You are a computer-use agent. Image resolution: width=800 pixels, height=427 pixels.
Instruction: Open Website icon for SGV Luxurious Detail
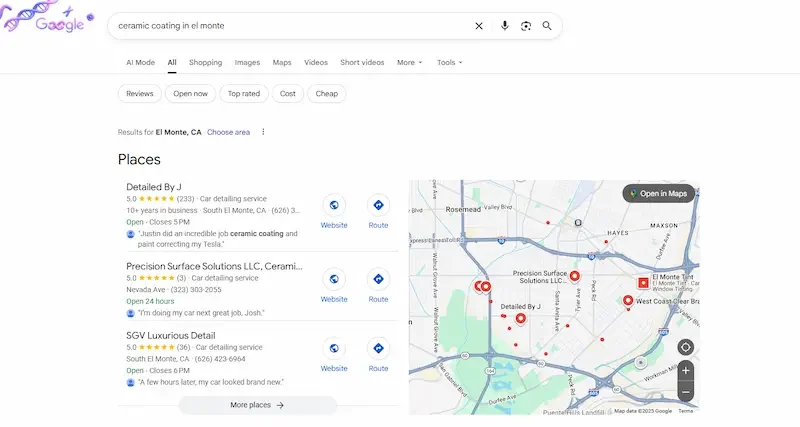click(334, 348)
